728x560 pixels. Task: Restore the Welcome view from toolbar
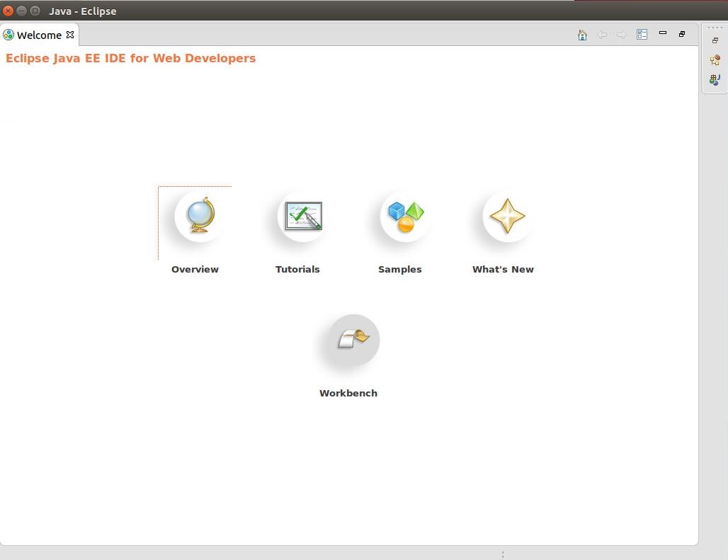coord(681,34)
